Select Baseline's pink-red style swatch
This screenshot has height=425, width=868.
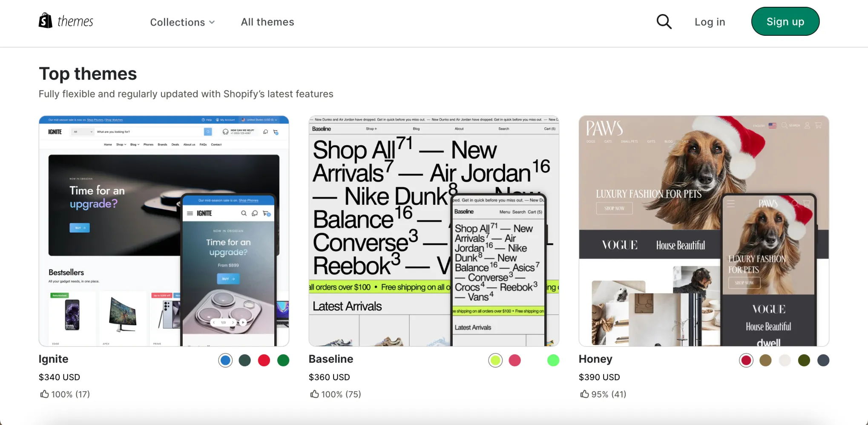pos(514,360)
